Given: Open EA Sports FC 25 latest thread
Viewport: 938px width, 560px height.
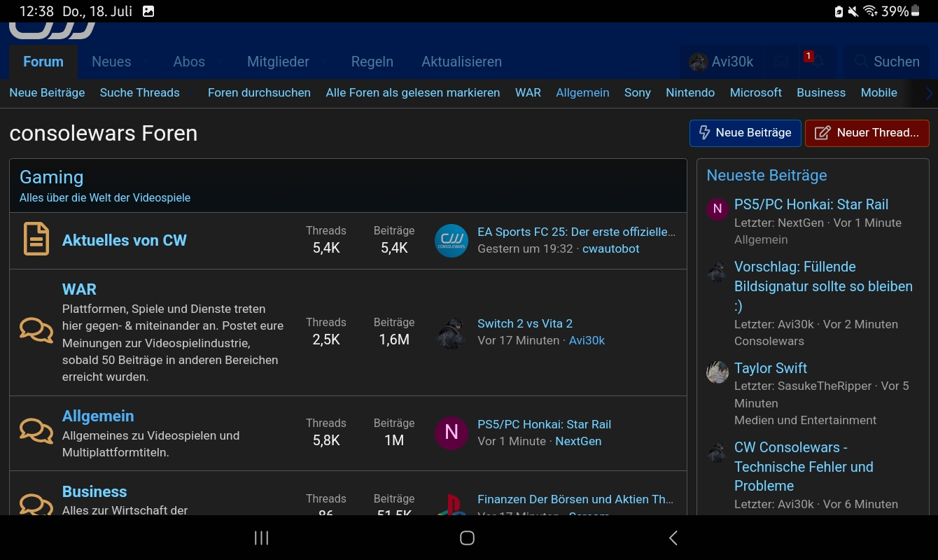Looking at the screenshot, I should tap(576, 232).
